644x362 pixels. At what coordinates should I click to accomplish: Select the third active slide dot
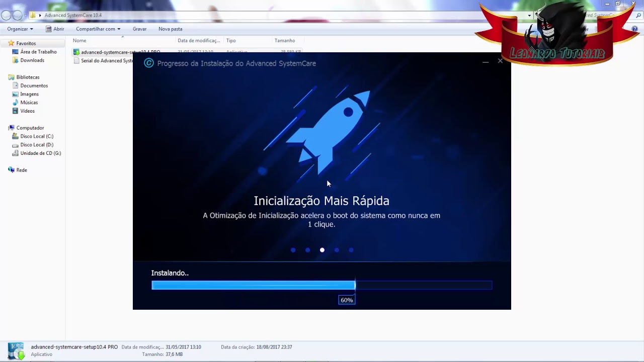[x=322, y=250]
